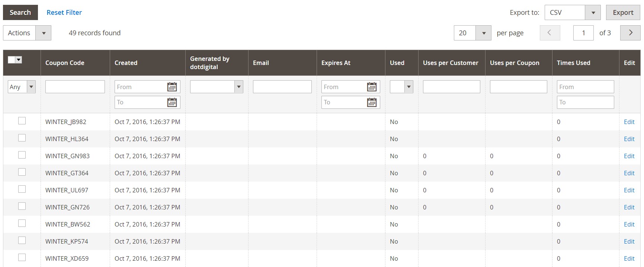Screen dimensions: 644x267
Task: Sort by Used column header
Action: pyautogui.click(x=397, y=63)
